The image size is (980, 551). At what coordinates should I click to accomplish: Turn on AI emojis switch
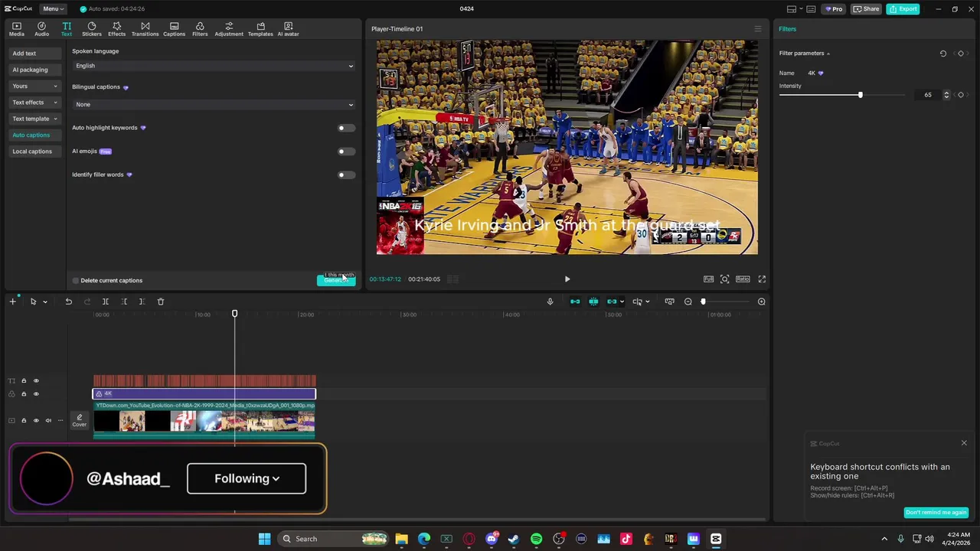pyautogui.click(x=346, y=152)
